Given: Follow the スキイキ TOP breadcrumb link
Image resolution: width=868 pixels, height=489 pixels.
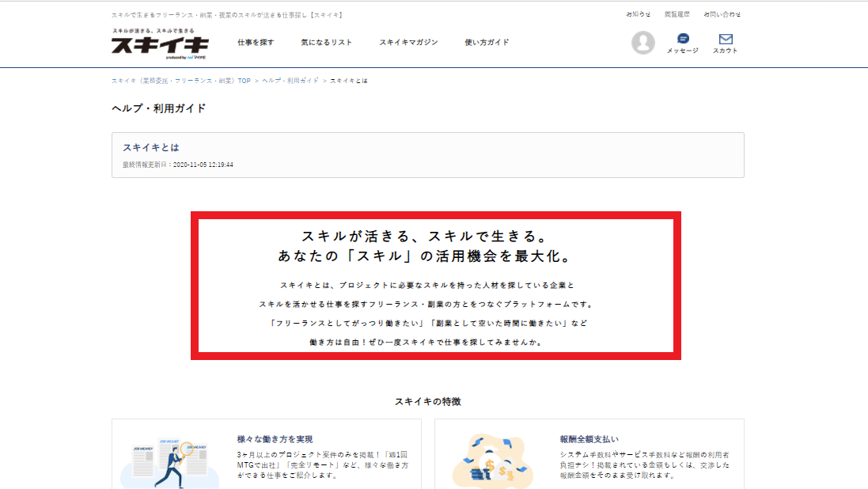Looking at the screenshot, I should [x=181, y=81].
